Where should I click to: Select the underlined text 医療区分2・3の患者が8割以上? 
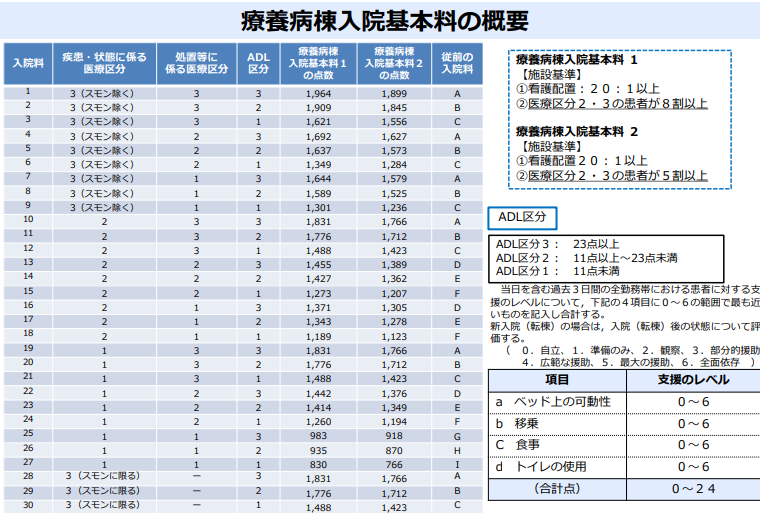click(x=618, y=104)
